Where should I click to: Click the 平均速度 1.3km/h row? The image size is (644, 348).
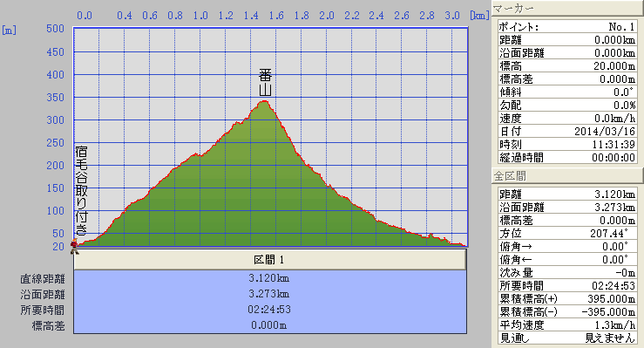tap(567, 325)
